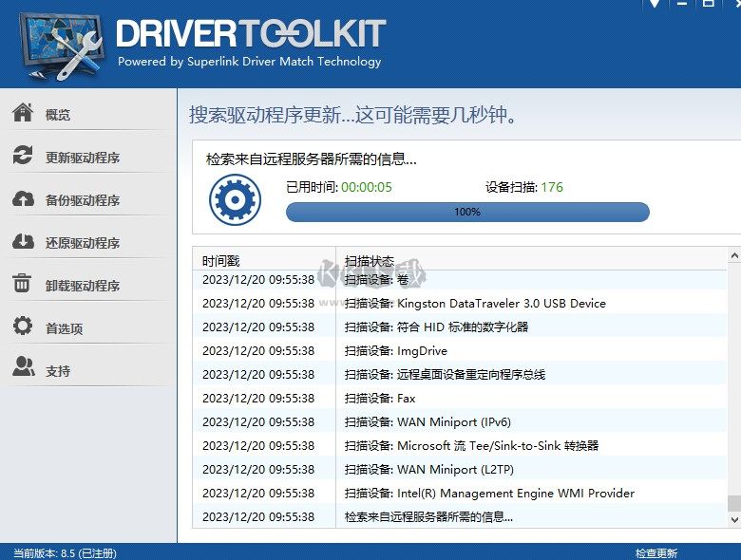Click the cloud upload icon for 备份驱动程序

[23, 198]
